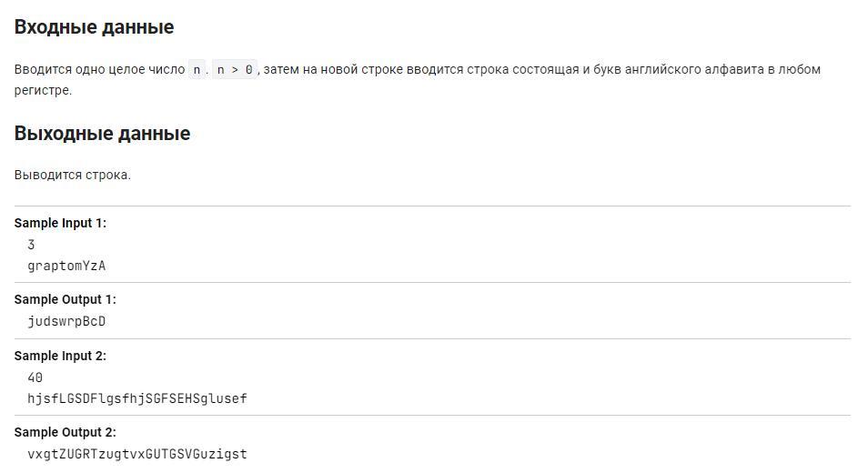Click the text 'Вводится одно целое число'
This screenshot has width=868, height=473.
[99, 69]
